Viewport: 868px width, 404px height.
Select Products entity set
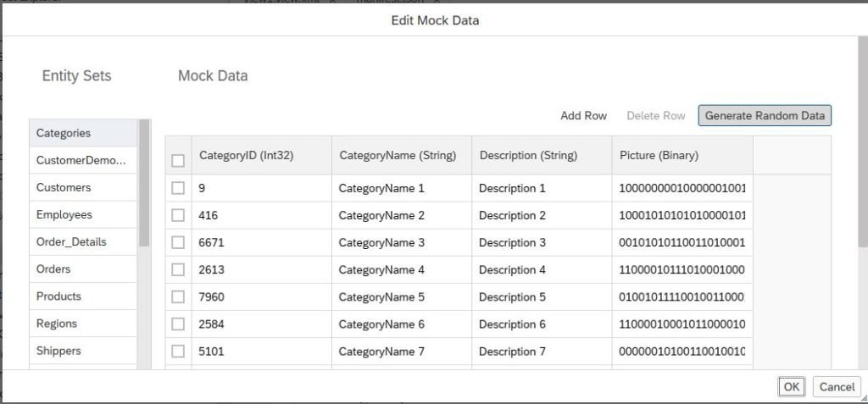tap(83, 296)
